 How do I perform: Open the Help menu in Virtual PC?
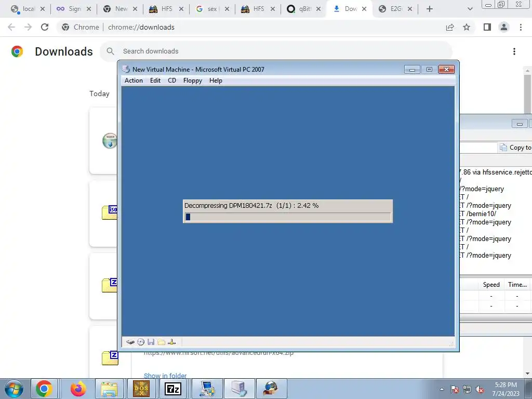(x=216, y=81)
